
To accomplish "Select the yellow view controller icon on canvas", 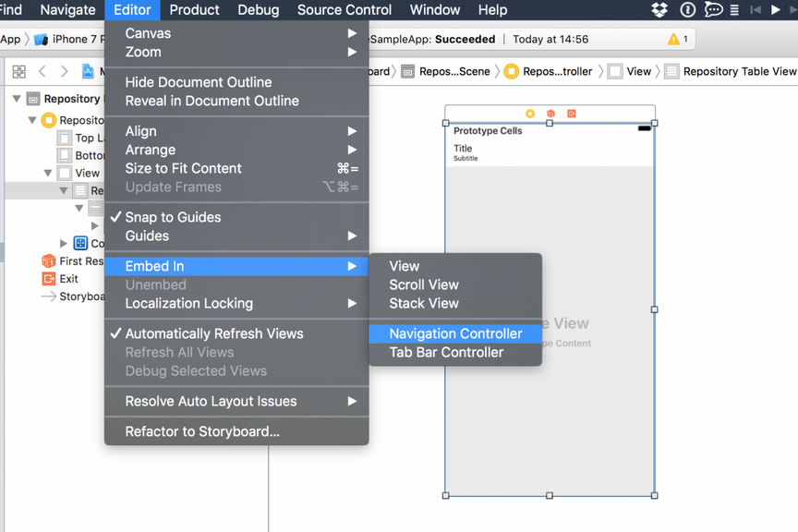I will tap(530, 114).
